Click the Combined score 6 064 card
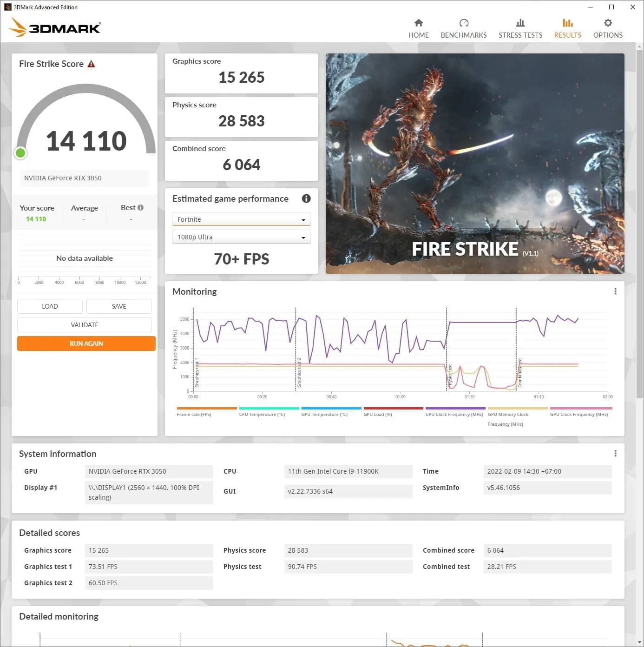 point(241,161)
